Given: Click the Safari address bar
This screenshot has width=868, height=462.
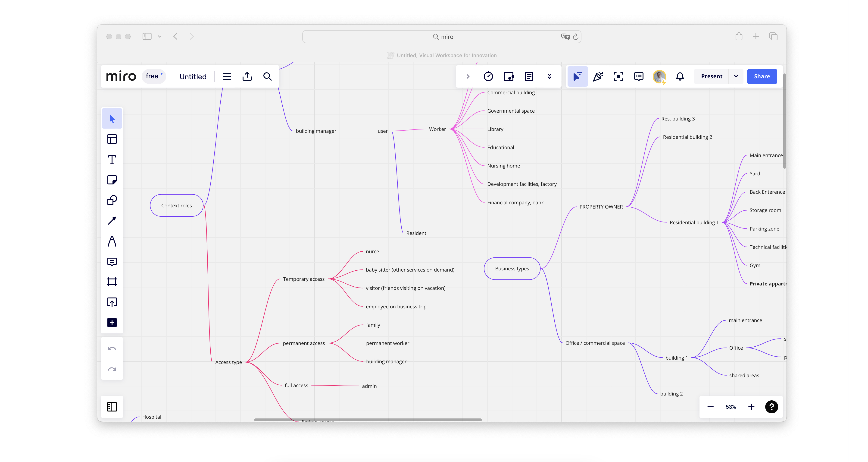Looking at the screenshot, I should tap(441, 36).
